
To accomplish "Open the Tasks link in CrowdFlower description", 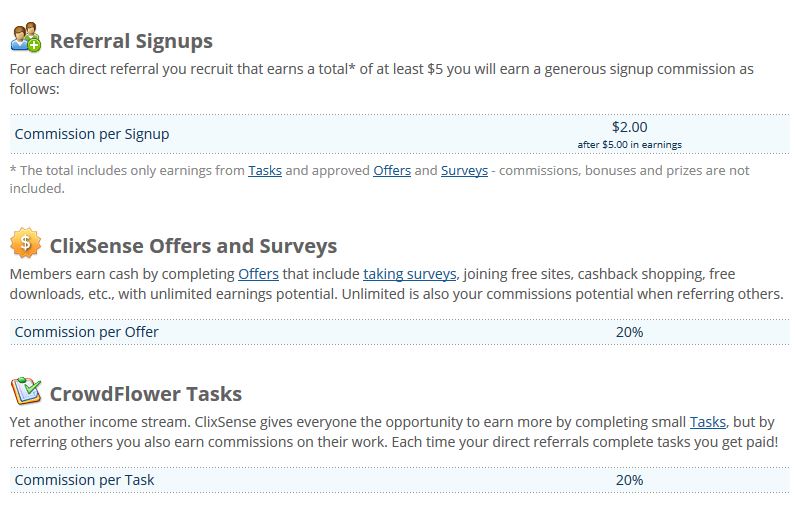I will click(x=708, y=422).
